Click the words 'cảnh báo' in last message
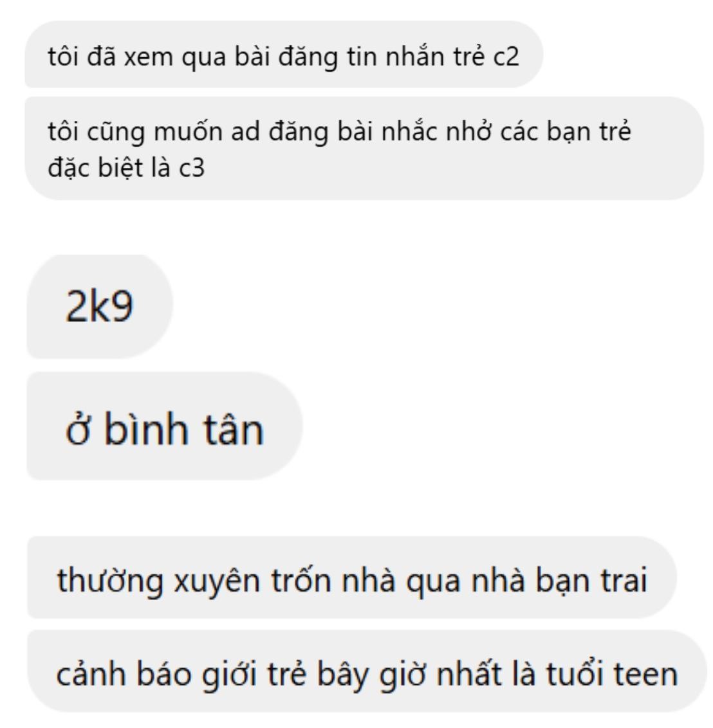 click(124, 675)
